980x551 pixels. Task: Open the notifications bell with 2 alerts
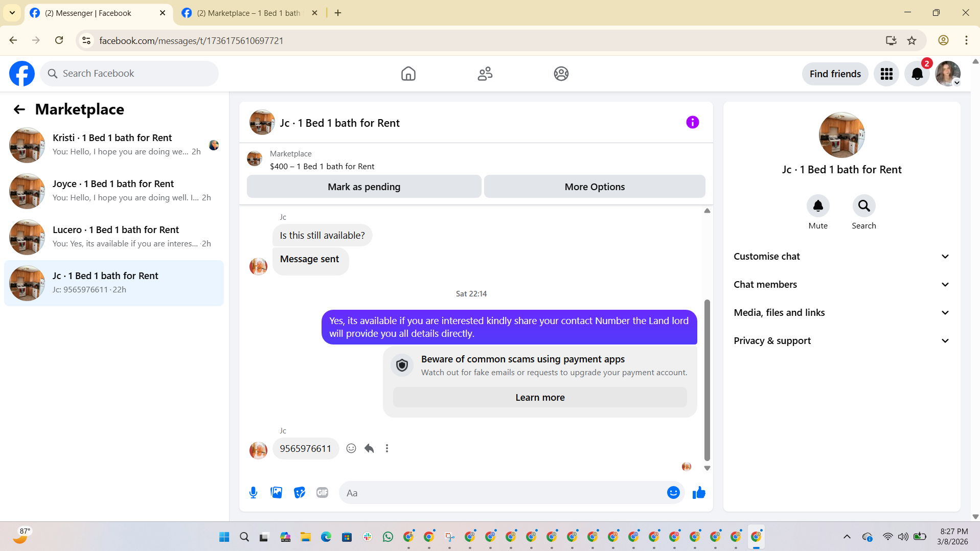[917, 74]
